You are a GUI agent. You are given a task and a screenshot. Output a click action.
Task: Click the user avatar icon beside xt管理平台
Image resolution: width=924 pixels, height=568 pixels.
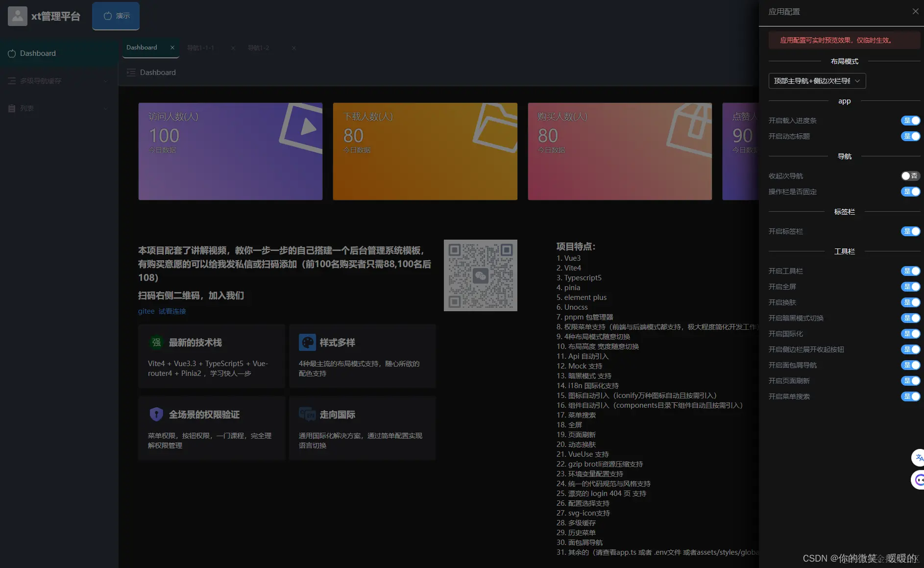tap(17, 16)
